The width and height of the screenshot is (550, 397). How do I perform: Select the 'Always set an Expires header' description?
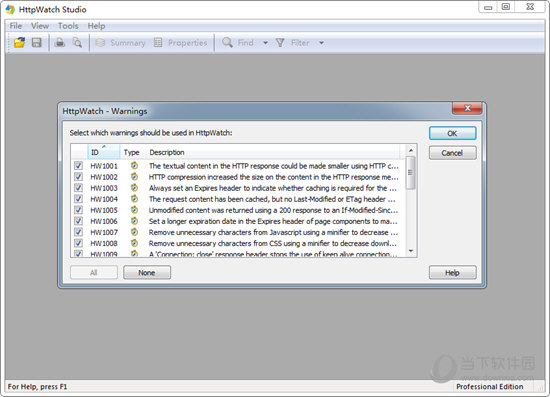[273, 188]
